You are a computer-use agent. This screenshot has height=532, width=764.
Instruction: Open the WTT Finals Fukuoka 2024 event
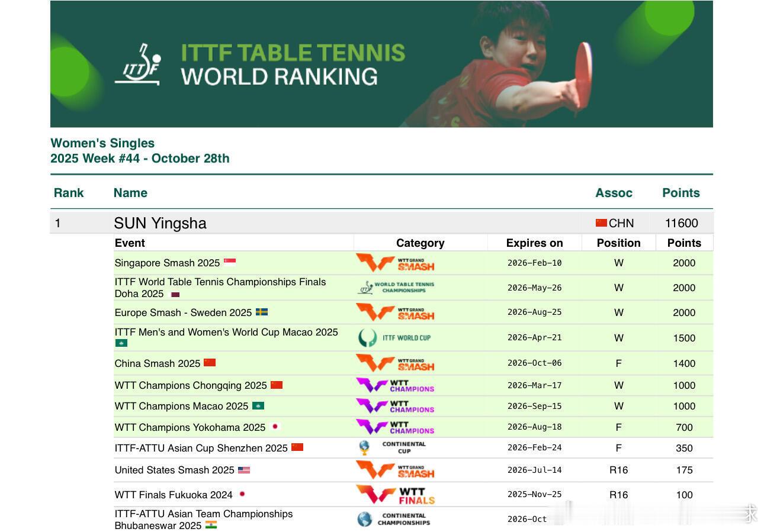point(174,495)
